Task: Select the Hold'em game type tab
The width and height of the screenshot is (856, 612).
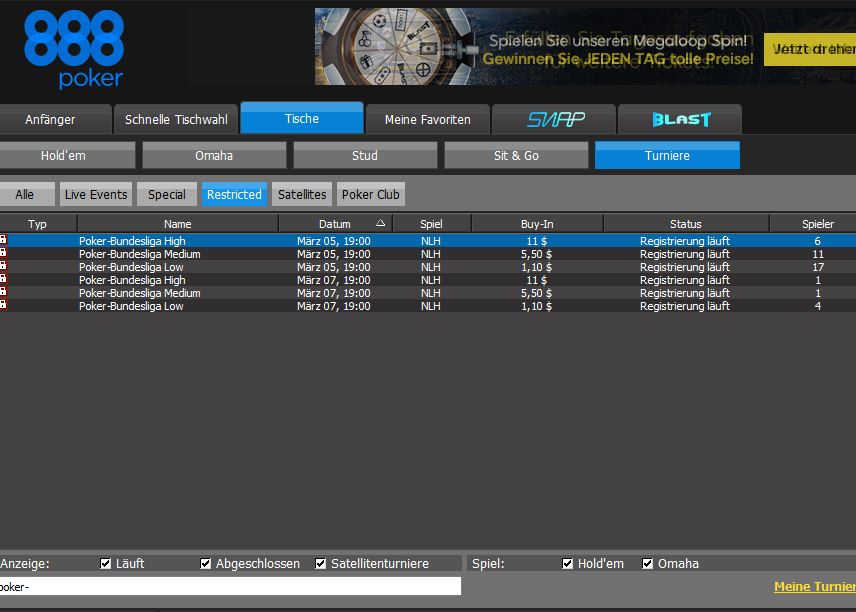Action: (x=67, y=156)
